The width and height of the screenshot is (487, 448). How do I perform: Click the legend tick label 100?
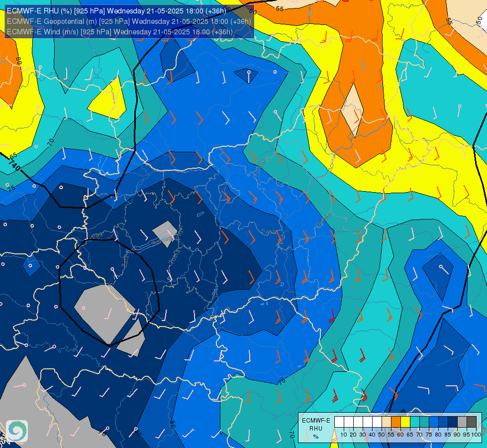[477, 435]
